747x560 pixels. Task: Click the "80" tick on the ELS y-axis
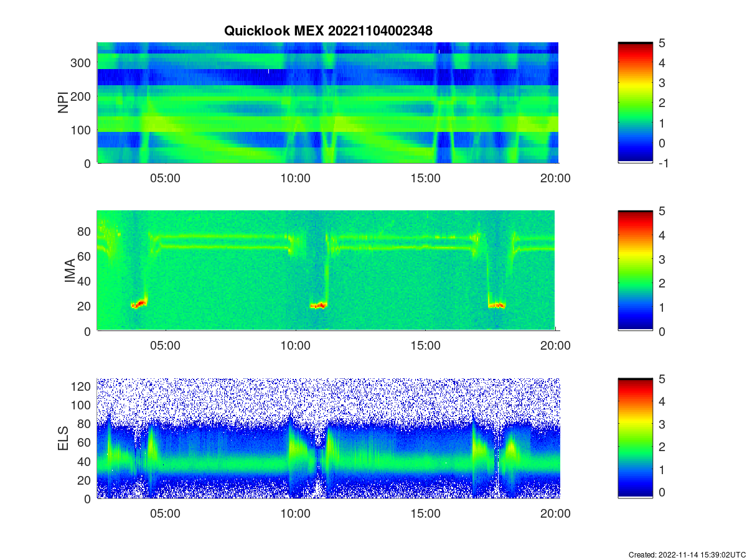coord(85,424)
